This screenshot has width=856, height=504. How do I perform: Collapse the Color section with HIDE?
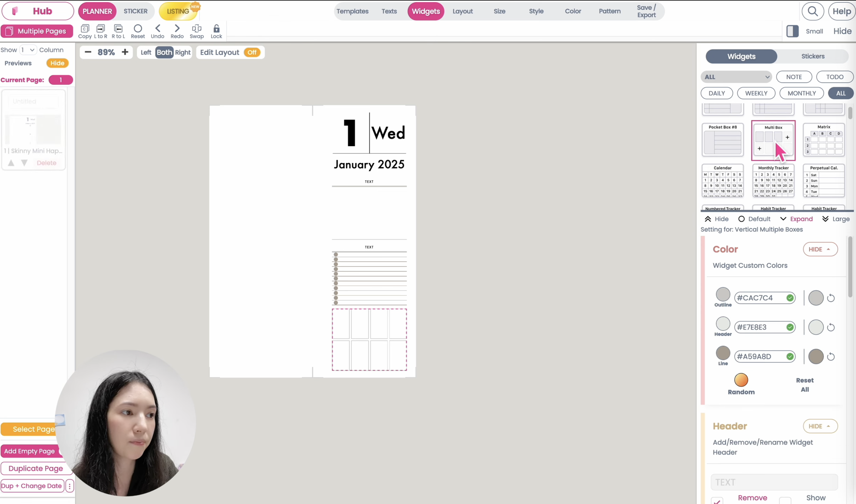coord(820,249)
